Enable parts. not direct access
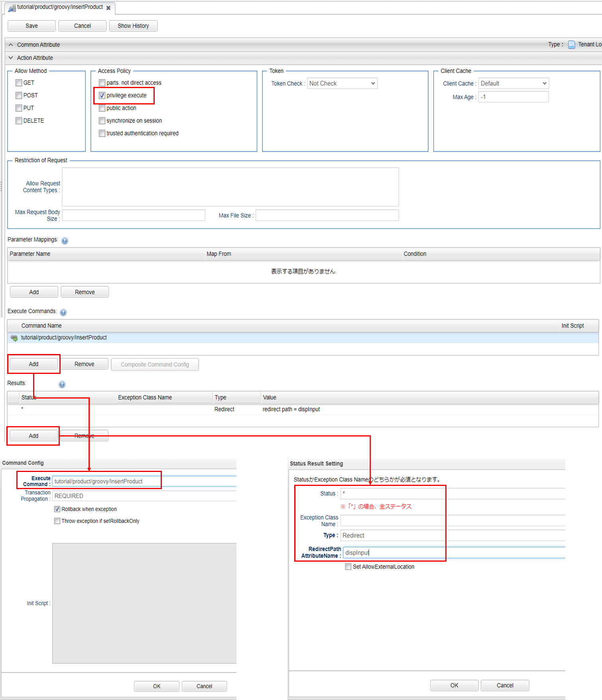Image resolution: width=602 pixels, height=700 pixels. point(102,83)
